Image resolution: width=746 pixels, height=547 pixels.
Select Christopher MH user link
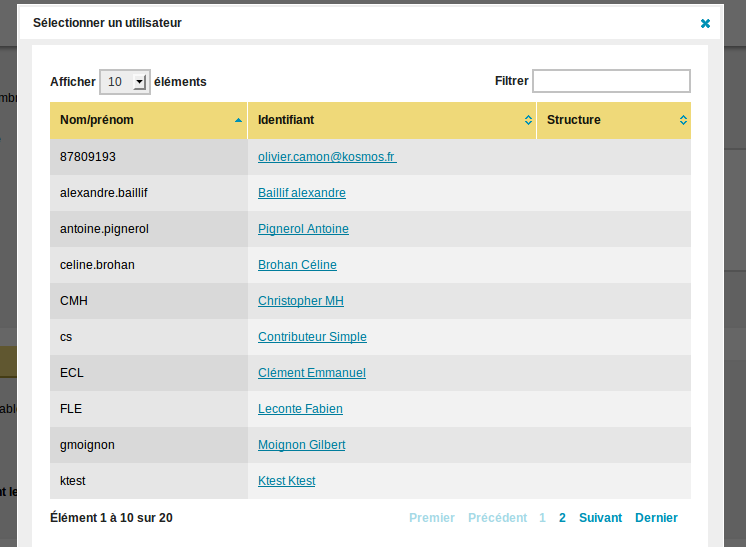[x=301, y=301]
